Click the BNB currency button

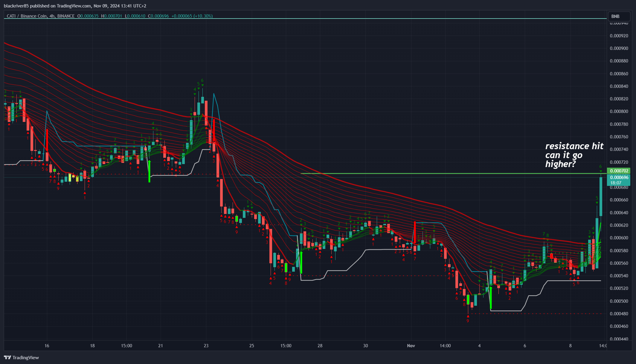(619, 16)
